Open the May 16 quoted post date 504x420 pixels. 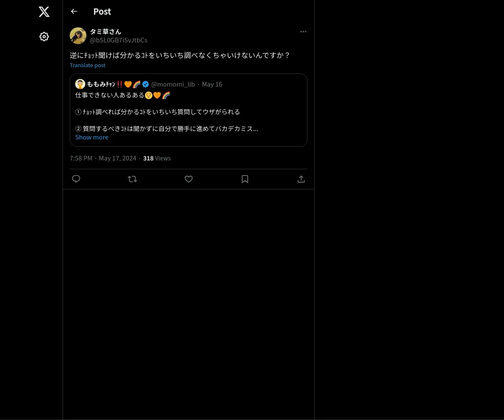click(x=212, y=84)
